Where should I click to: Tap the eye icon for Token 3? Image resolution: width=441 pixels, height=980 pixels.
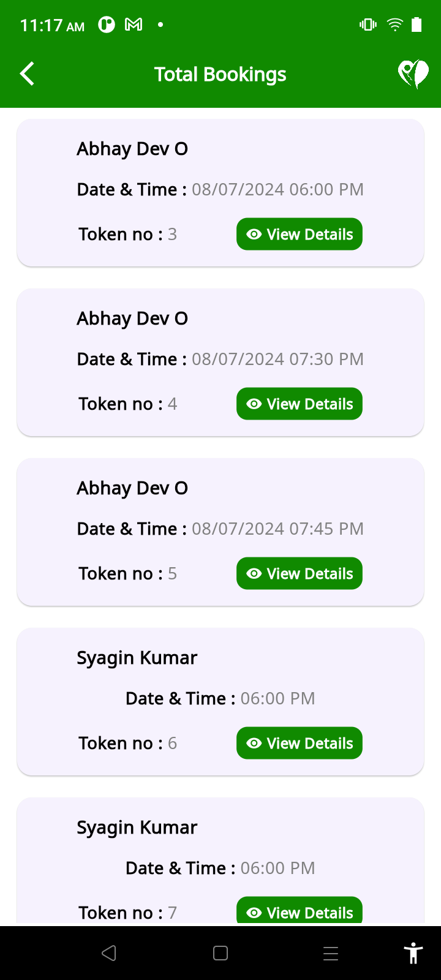point(254,235)
